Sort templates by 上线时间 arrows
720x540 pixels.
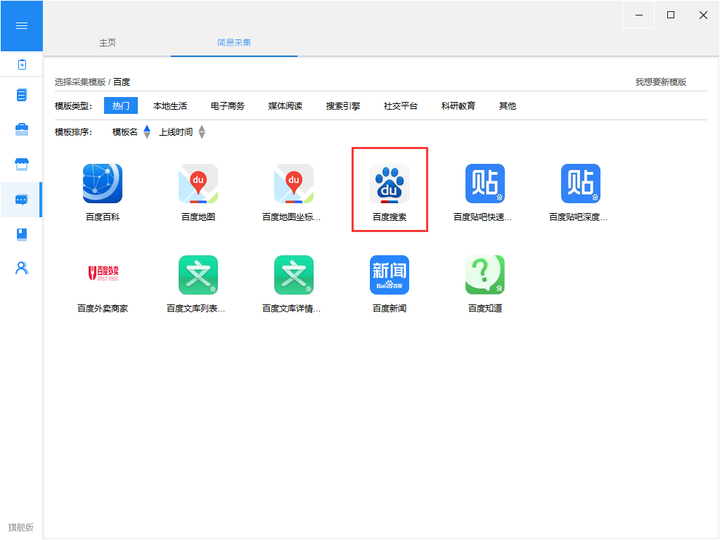[202, 132]
